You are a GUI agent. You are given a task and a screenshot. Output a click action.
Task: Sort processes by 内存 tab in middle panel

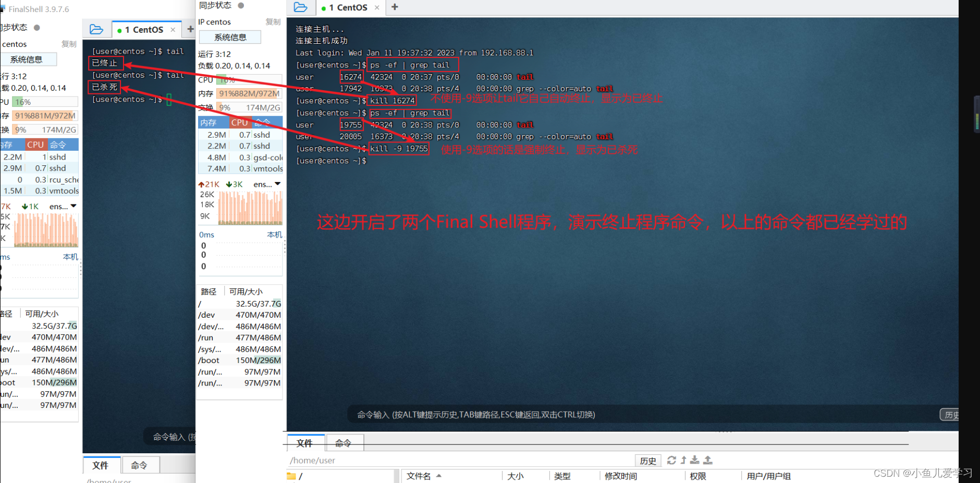213,123
